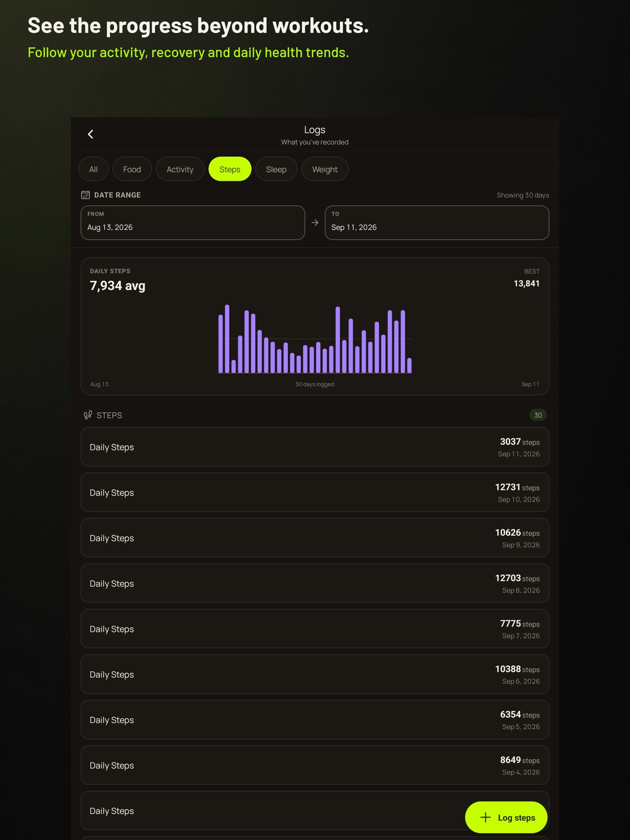Open the Weight filter tab

pos(325,169)
